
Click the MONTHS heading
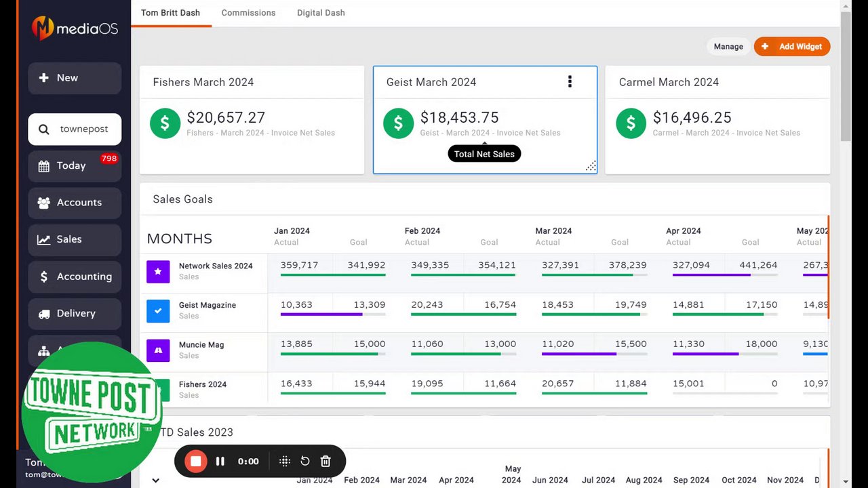(x=180, y=239)
